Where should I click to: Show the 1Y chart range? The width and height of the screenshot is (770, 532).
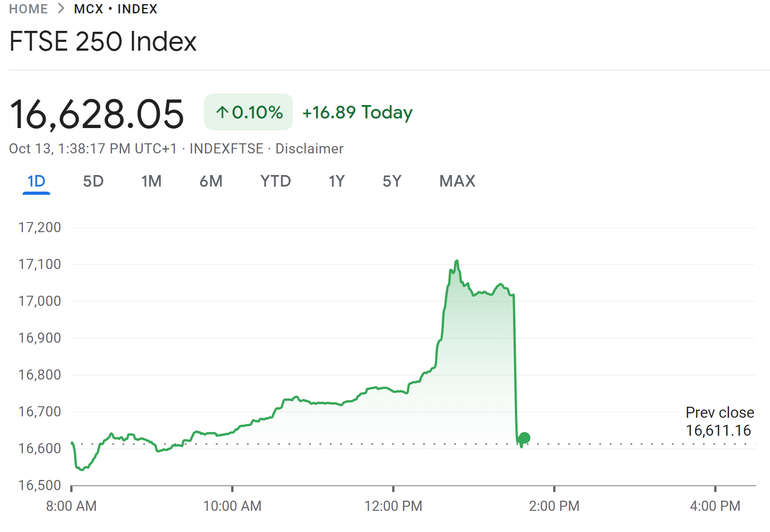337,181
